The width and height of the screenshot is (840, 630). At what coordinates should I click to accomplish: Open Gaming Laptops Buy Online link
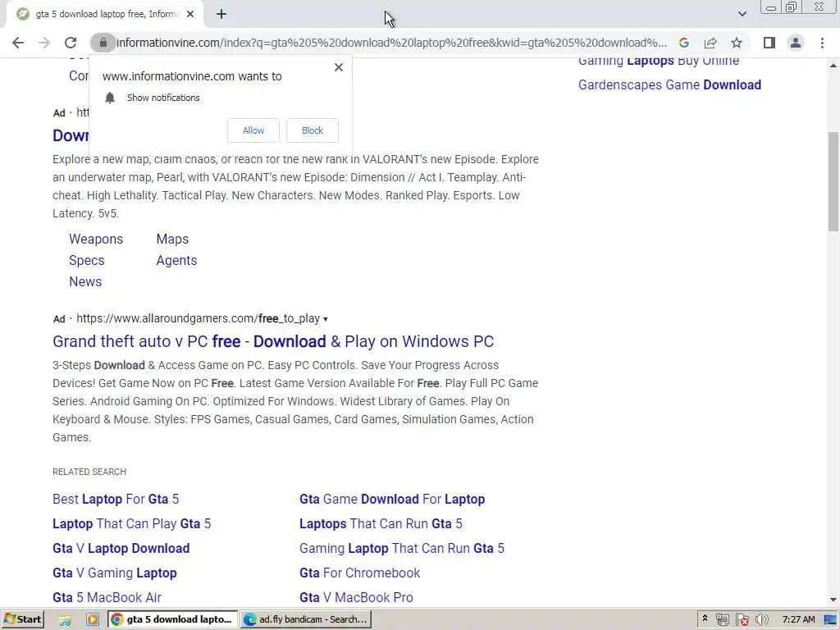pyautogui.click(x=659, y=61)
